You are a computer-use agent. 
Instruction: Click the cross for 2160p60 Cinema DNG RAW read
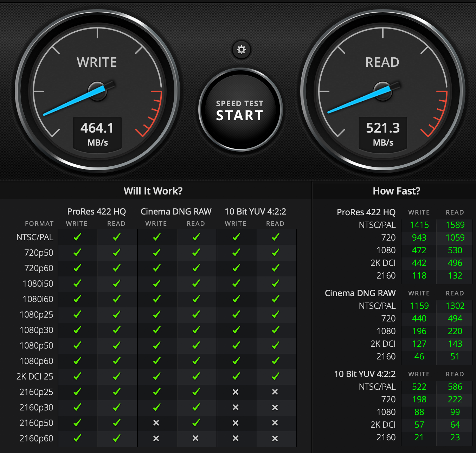coord(195,438)
